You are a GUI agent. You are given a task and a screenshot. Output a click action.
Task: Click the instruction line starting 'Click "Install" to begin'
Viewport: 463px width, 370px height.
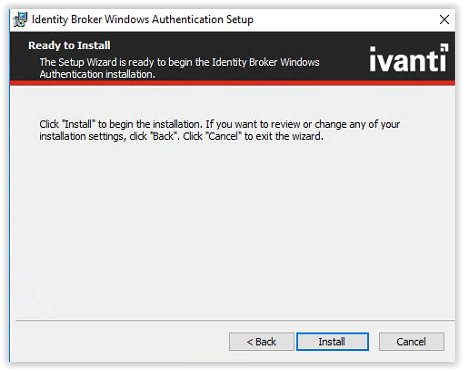[x=220, y=124]
